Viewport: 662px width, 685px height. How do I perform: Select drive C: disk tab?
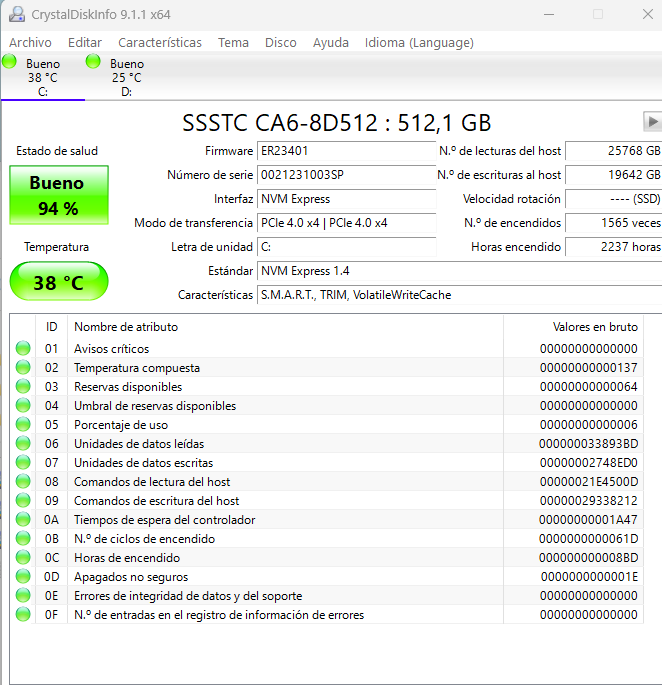click(42, 77)
